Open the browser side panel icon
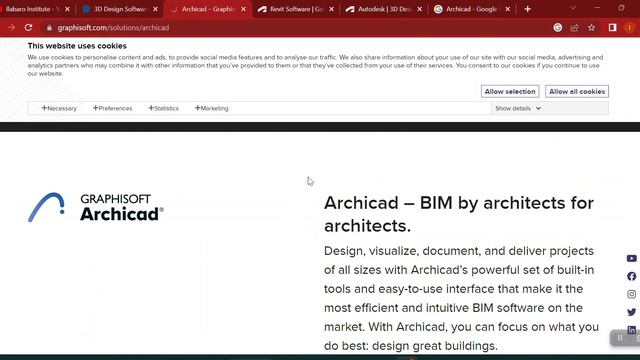 point(612,28)
